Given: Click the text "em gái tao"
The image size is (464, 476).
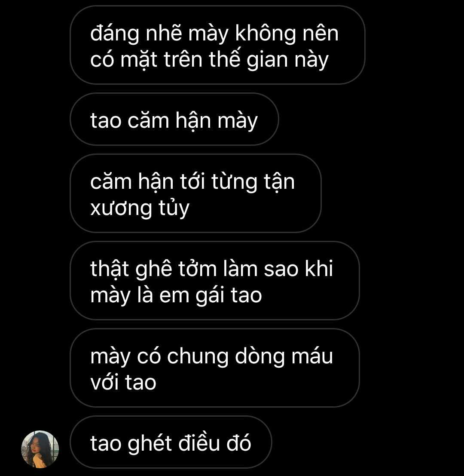Looking at the screenshot, I should pyautogui.click(x=211, y=295).
